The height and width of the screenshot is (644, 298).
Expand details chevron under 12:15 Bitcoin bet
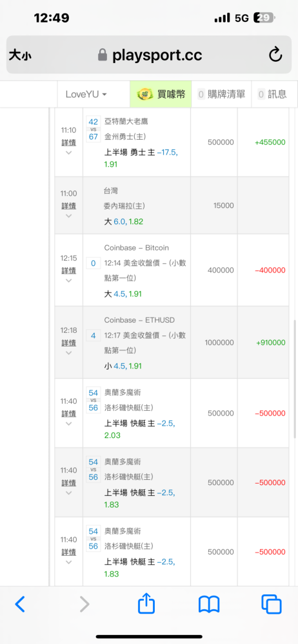pyautogui.click(x=69, y=281)
